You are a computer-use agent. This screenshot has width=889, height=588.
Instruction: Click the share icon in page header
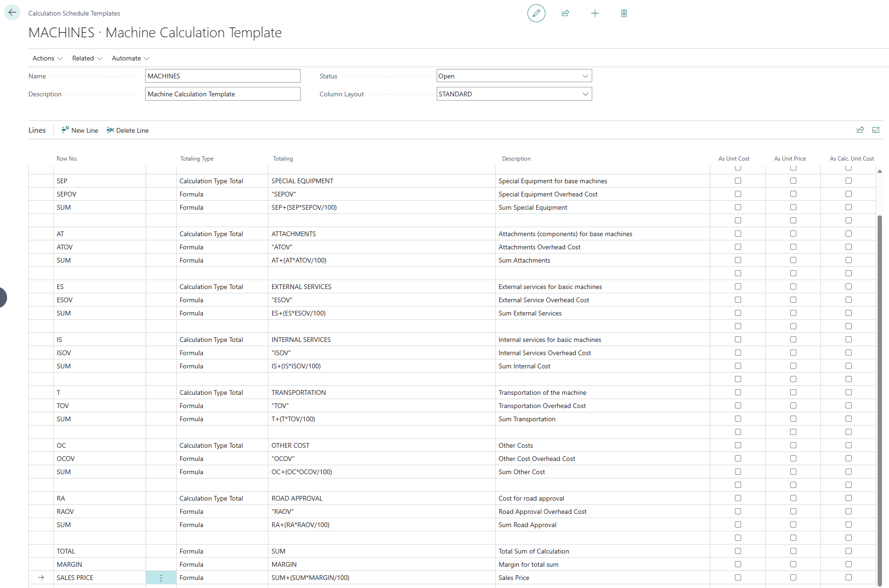(x=565, y=13)
